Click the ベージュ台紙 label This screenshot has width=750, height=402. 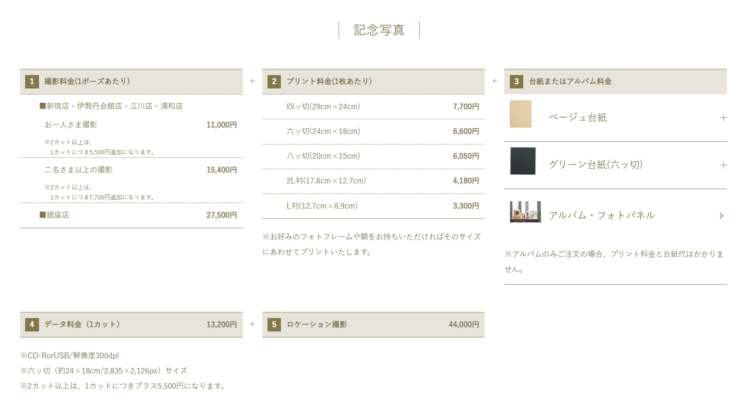click(x=577, y=118)
